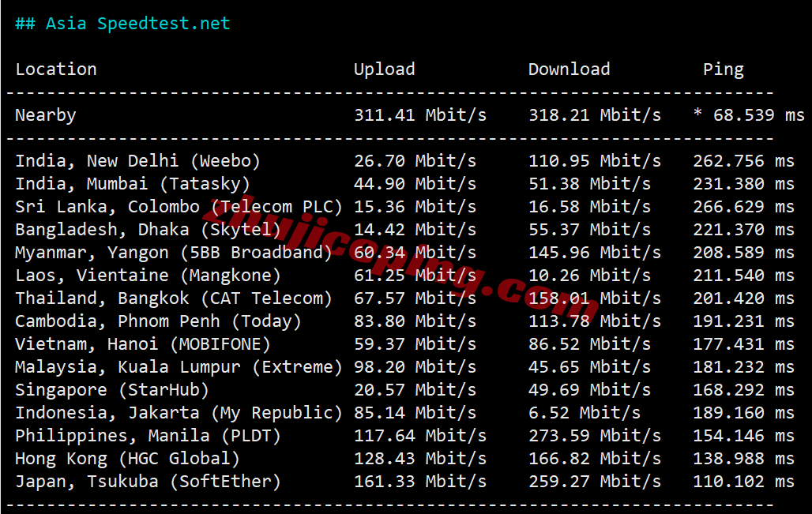Screen dimensions: 812x514
Task: Click Phnom Penh ping 191.231 ms
Action: [743, 321]
